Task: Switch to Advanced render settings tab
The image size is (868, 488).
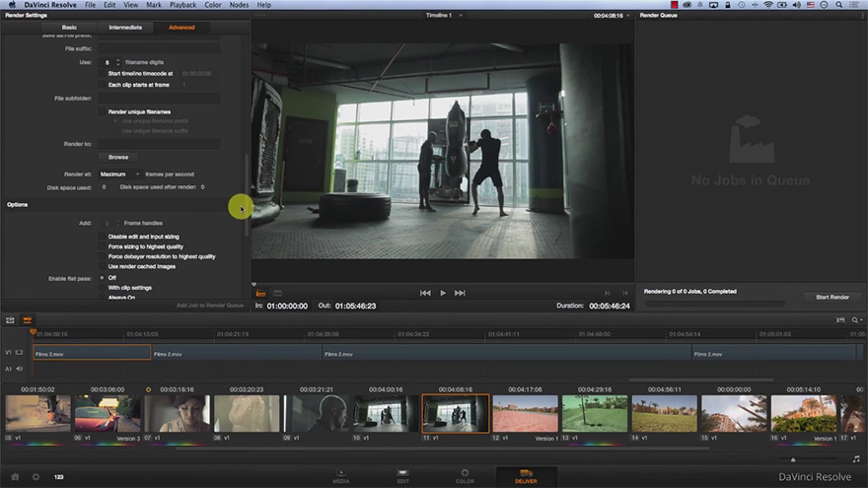Action: pos(181,28)
